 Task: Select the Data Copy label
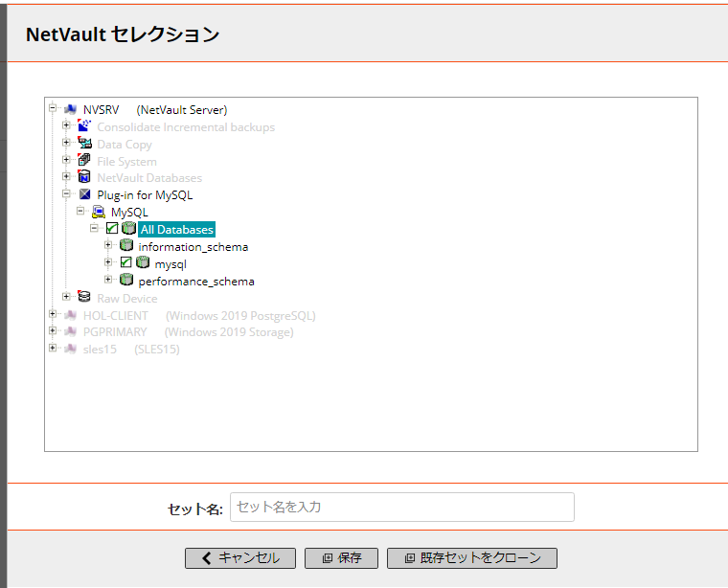click(x=125, y=145)
